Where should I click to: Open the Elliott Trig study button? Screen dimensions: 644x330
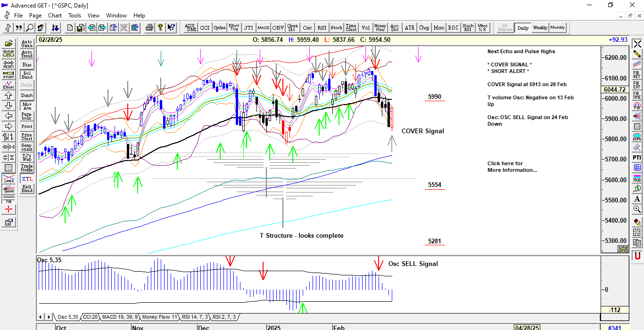point(234,28)
